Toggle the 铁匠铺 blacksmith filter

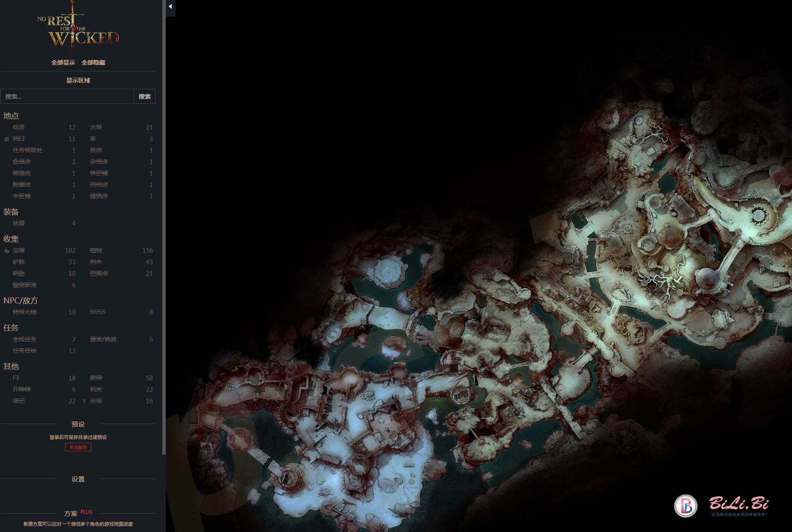[x=99, y=173]
